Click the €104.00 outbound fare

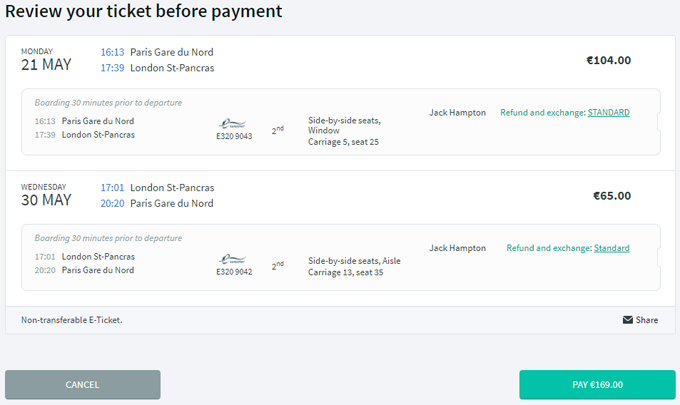click(x=608, y=60)
